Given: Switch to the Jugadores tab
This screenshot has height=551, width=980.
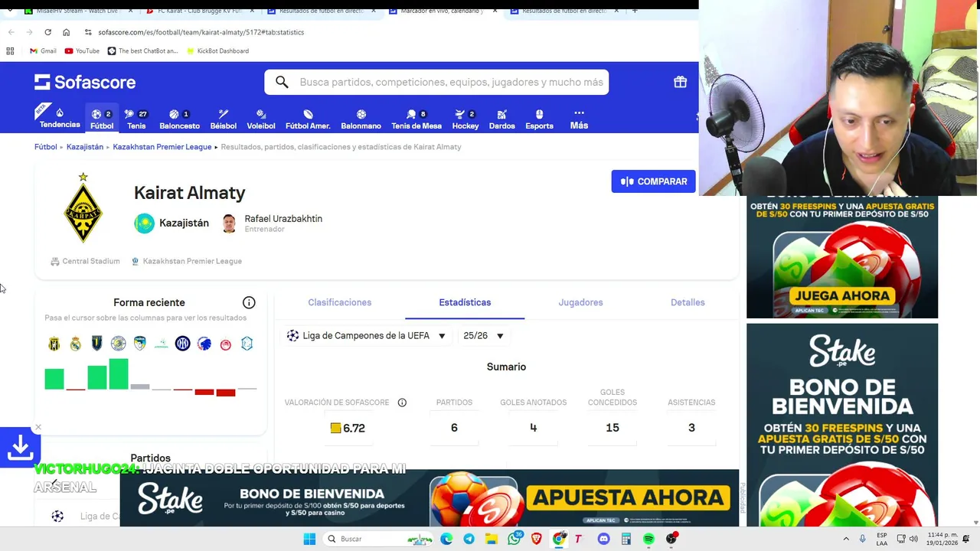Looking at the screenshot, I should coord(580,302).
